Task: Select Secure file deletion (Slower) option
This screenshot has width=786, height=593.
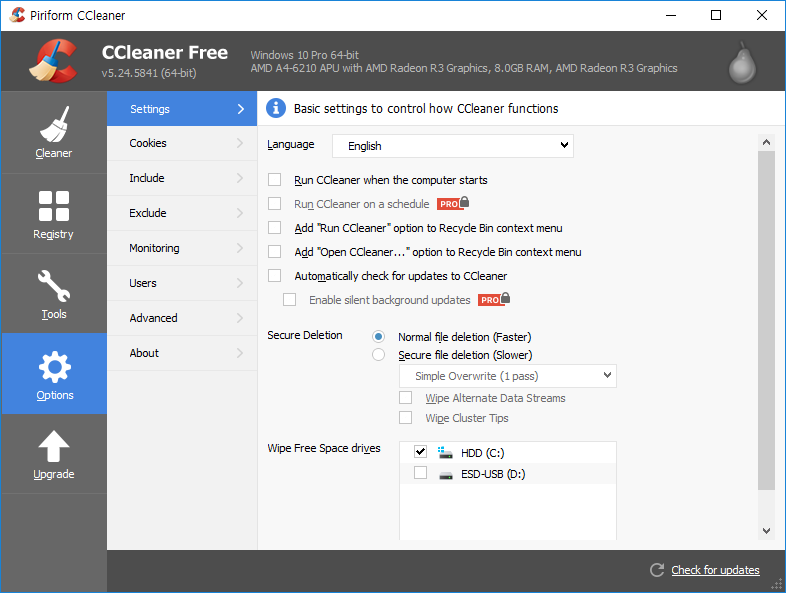Action: click(378, 355)
